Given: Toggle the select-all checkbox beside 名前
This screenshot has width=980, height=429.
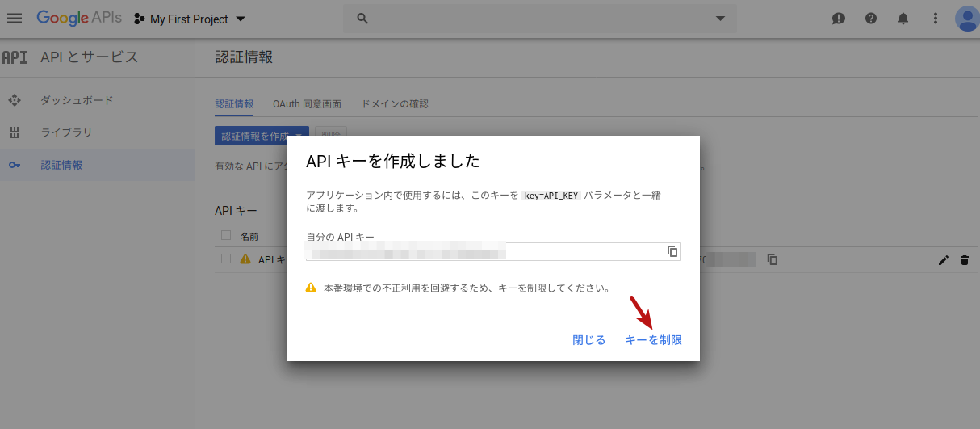Looking at the screenshot, I should tap(226, 236).
